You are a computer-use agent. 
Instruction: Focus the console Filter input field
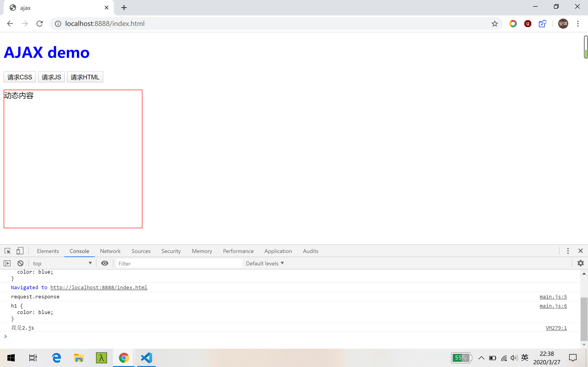179,263
